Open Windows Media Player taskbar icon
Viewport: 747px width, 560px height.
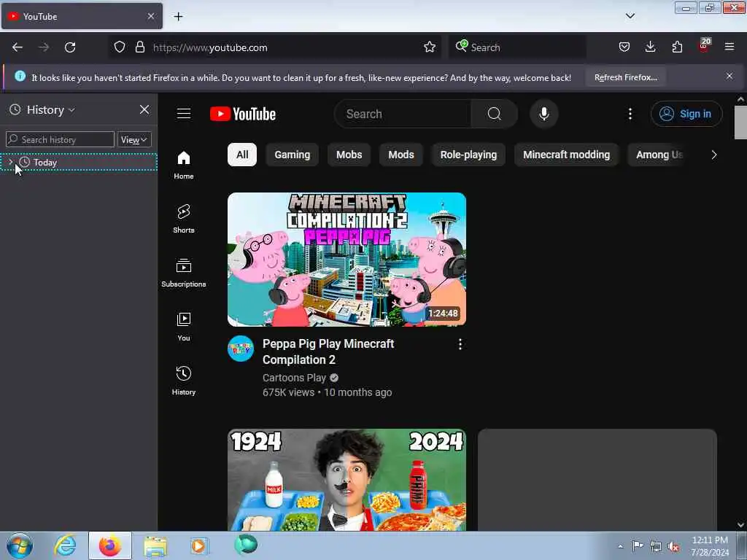pos(199,545)
